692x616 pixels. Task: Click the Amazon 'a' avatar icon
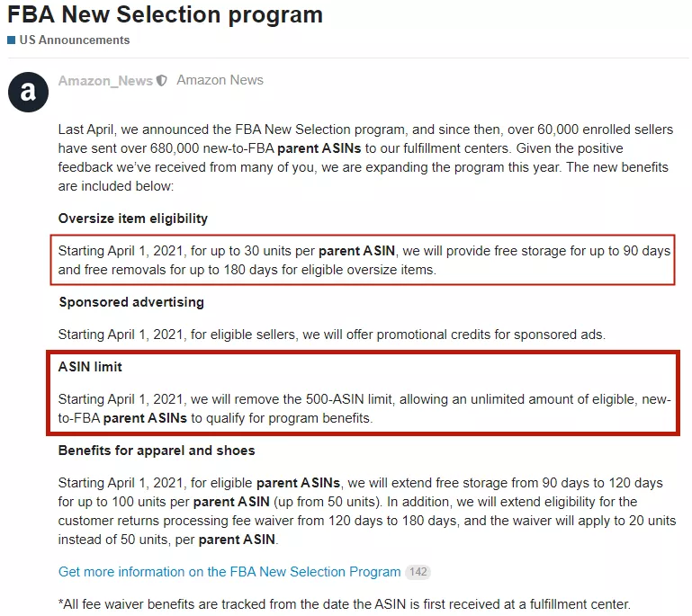point(28,92)
